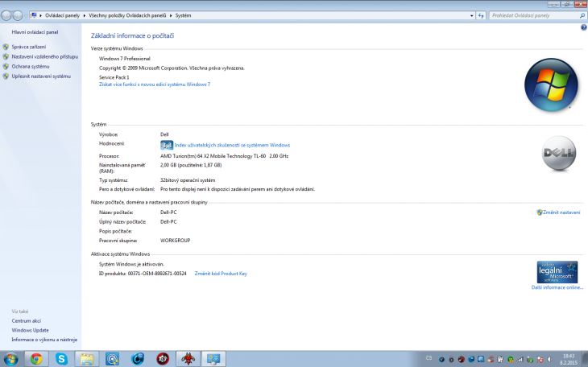Viewport: 588px width, 367px height.
Task: Open Nastavení vzdáleného přístupu
Action: pos(44,56)
